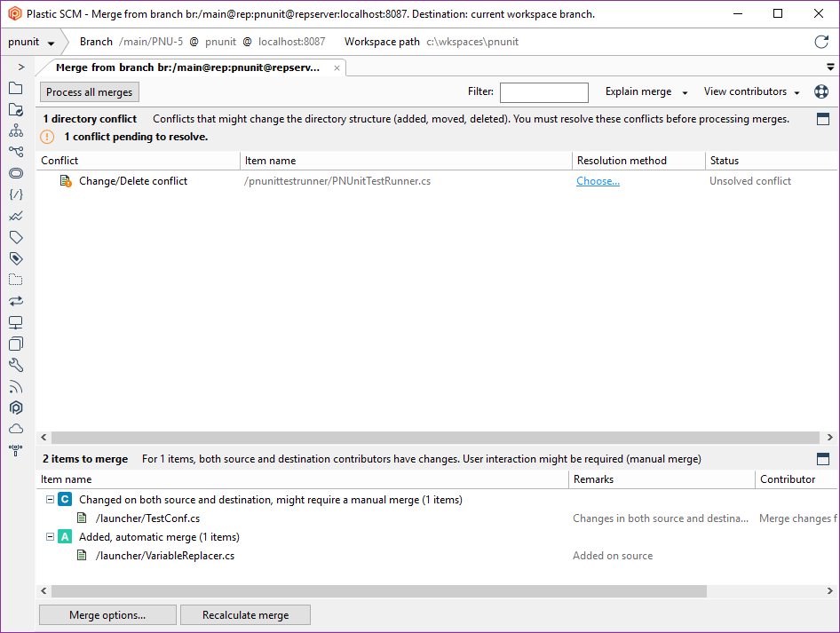Click the workspace path c:\wkspaces\pnunit

click(472, 42)
